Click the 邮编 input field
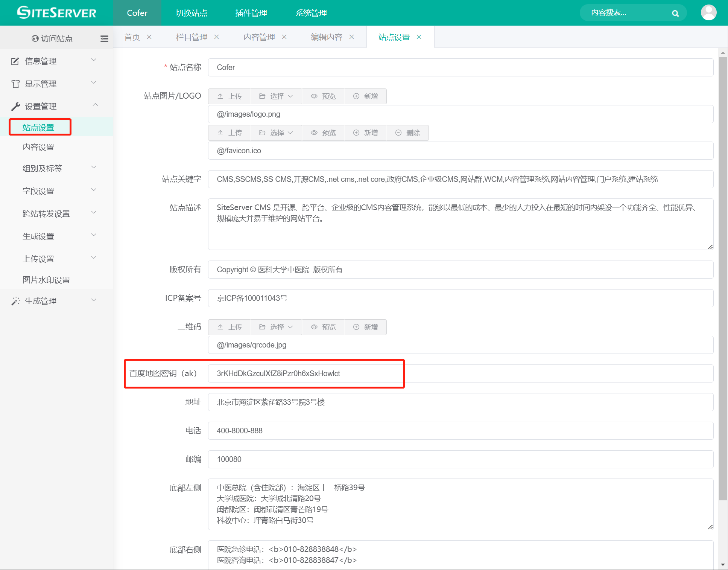Image resolution: width=728 pixels, height=570 pixels. tap(461, 459)
